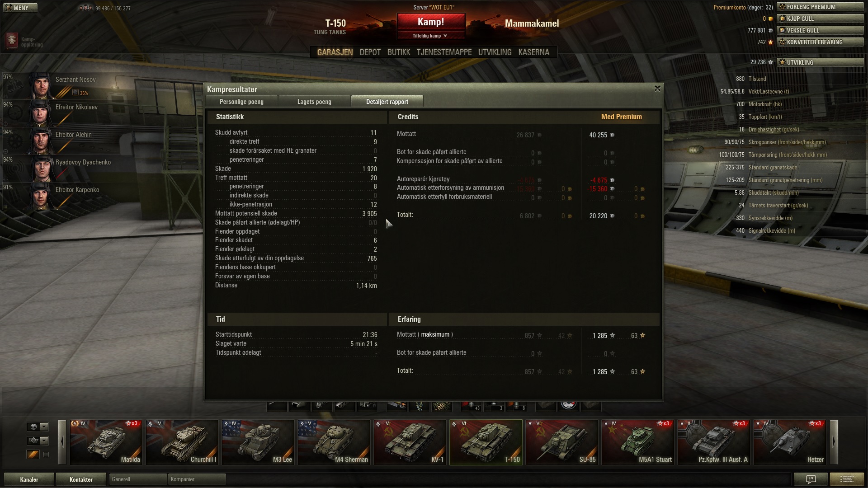Open the notifications list icon

click(x=847, y=479)
